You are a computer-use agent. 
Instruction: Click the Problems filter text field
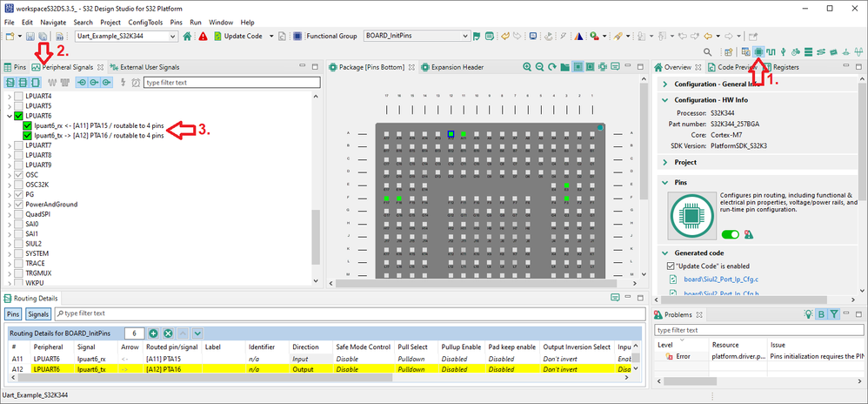(758, 330)
